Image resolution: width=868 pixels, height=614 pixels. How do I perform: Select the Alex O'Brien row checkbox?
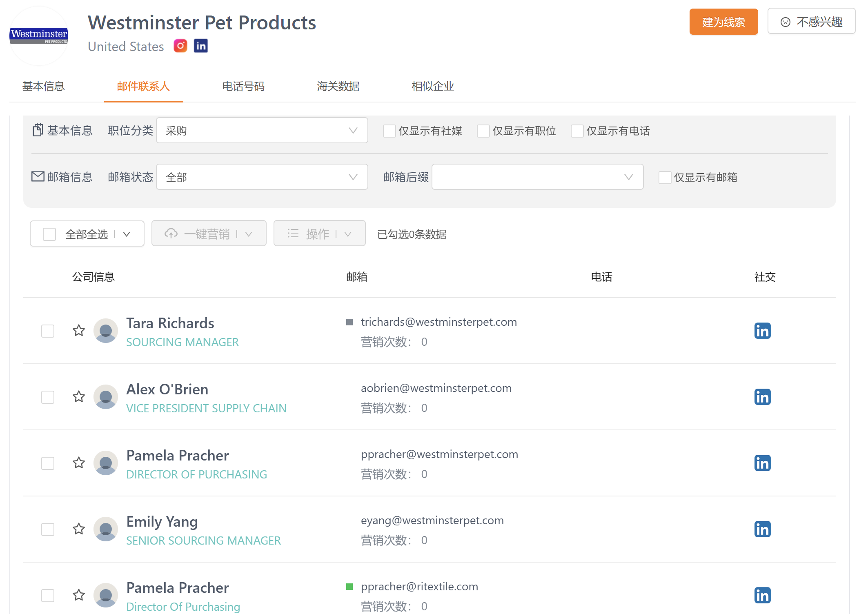point(48,397)
